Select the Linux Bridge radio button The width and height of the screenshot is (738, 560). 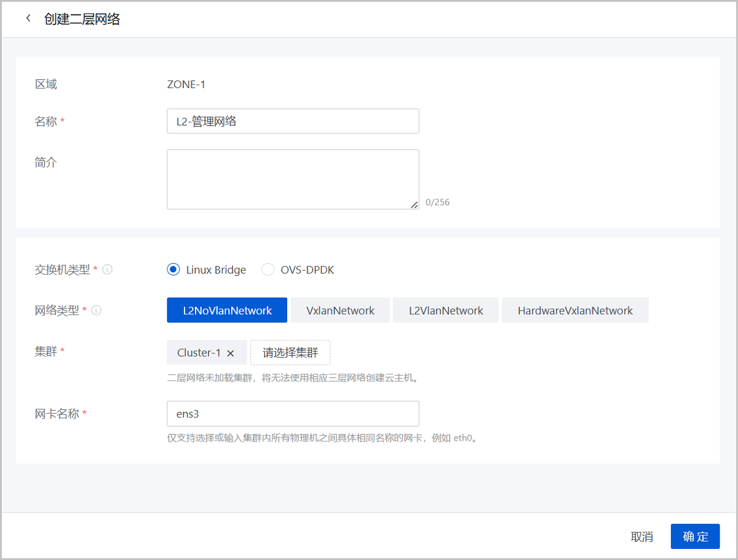[x=173, y=269]
